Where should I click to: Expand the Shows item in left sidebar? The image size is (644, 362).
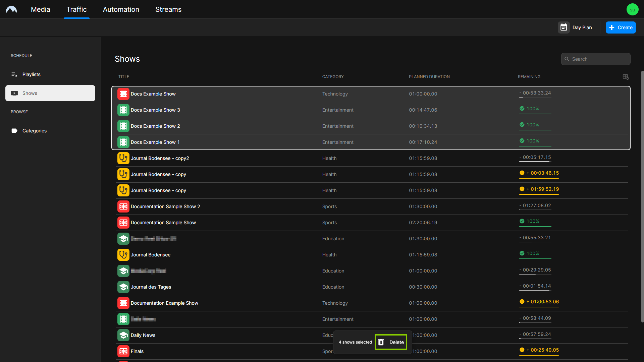click(50, 93)
